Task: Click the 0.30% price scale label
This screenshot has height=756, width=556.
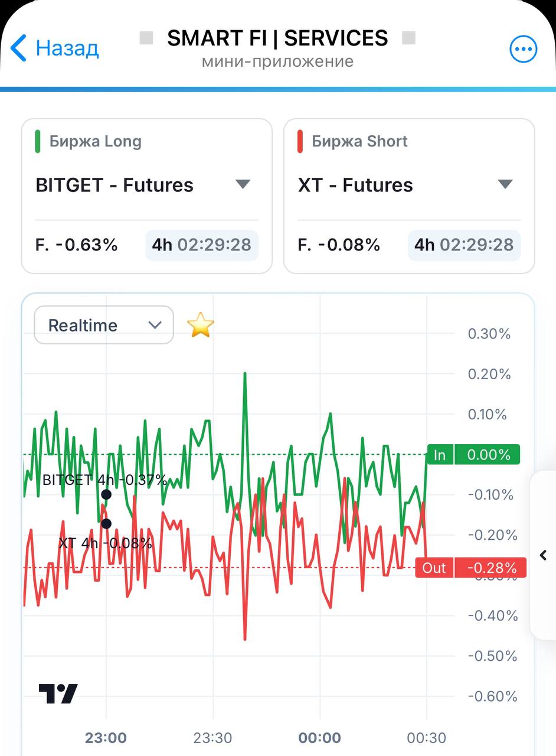Action: (x=489, y=334)
